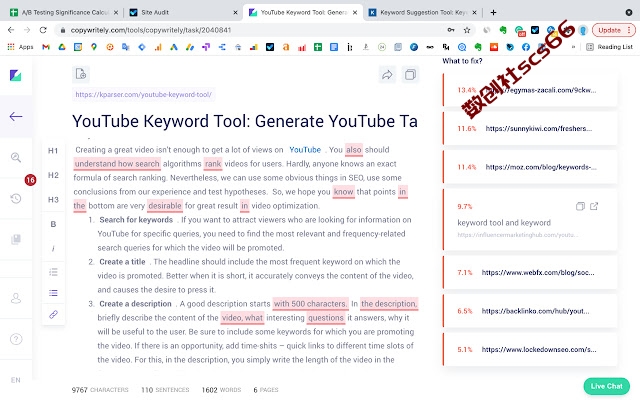This screenshot has width=640, height=400.
Task: Click the browser back button
Action: [x=11, y=30]
